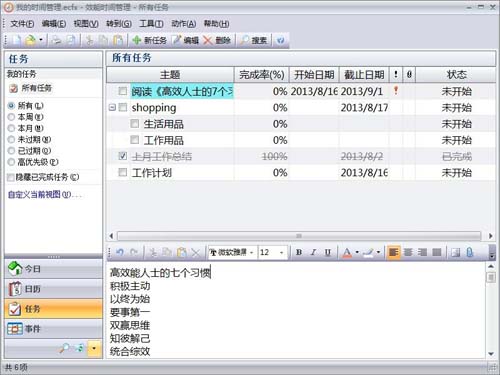Open the font color dropdown arrow
The image size is (500, 375).
(357, 252)
